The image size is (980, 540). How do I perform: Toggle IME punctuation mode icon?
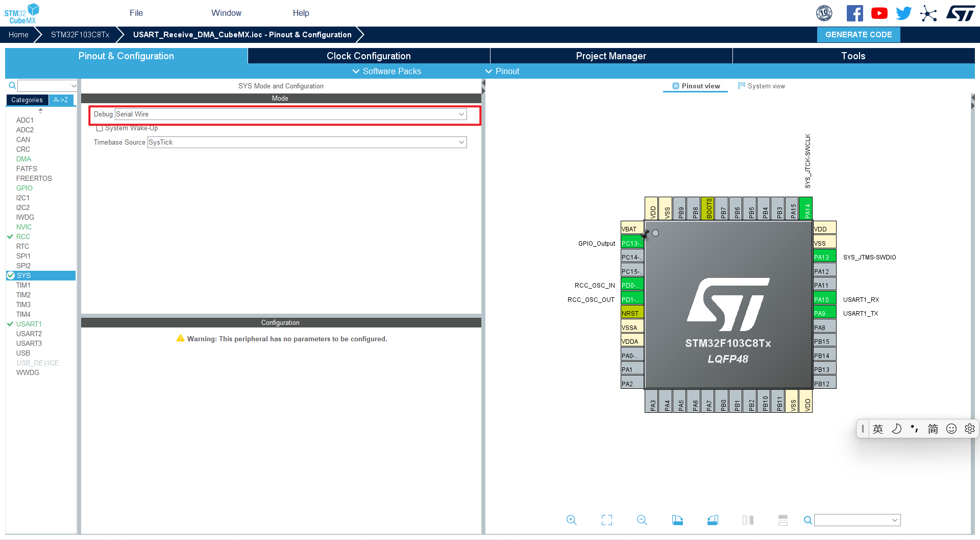(x=915, y=429)
